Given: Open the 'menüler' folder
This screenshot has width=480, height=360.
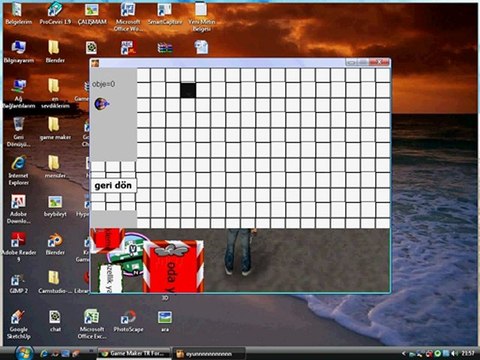Looking at the screenshot, I should [55, 167].
